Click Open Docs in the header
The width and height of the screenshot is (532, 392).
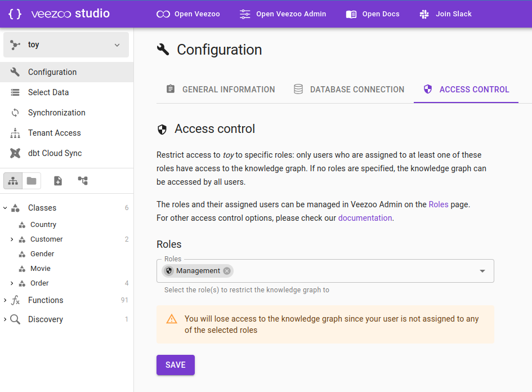(373, 14)
